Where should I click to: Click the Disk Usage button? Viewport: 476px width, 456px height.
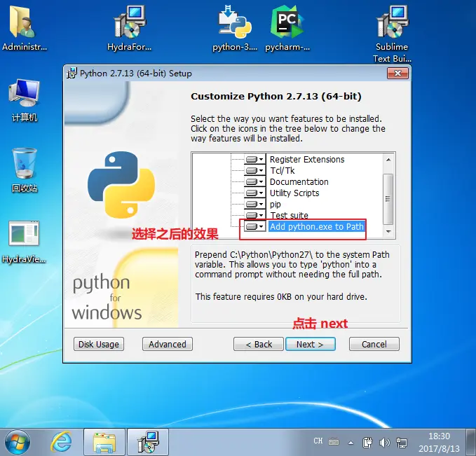coord(99,344)
